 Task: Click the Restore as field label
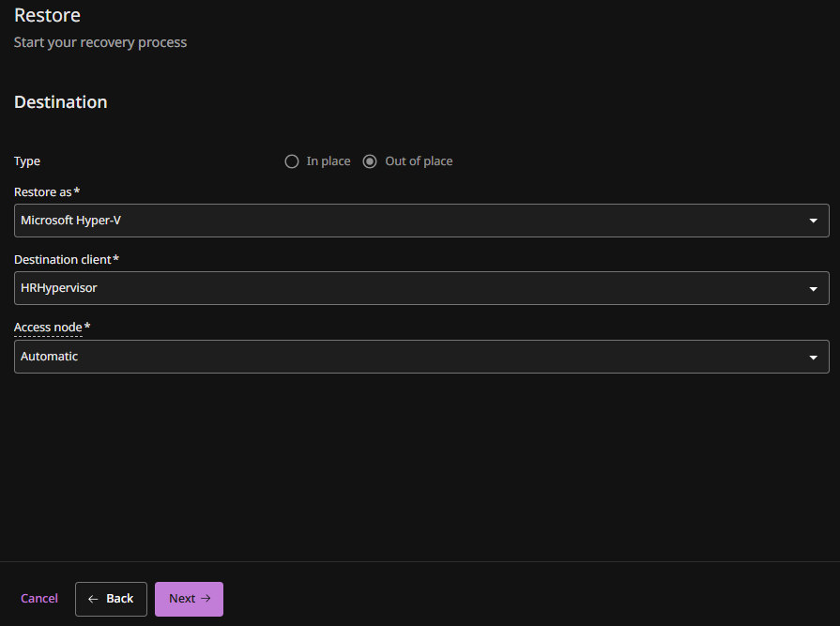(44, 191)
